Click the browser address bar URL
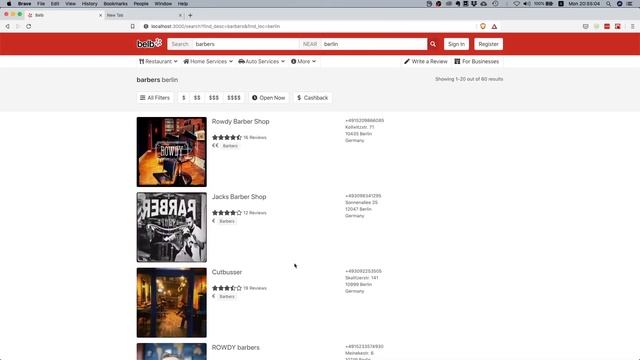This screenshot has width=640, height=360. [x=216, y=26]
